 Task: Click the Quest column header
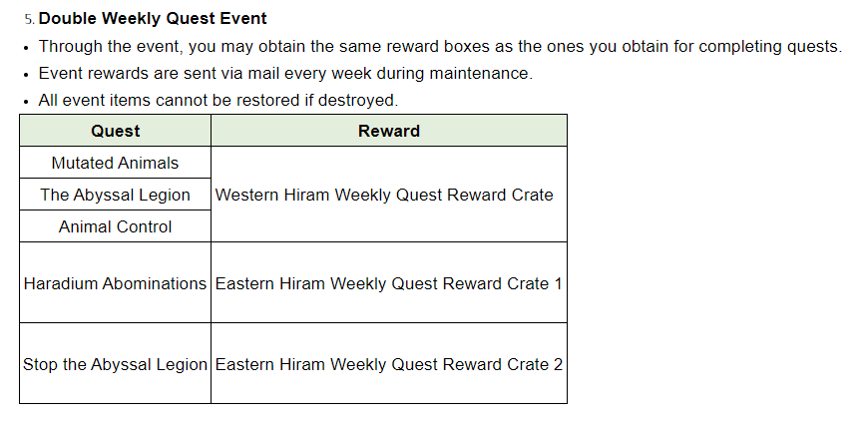pyautogui.click(x=115, y=131)
